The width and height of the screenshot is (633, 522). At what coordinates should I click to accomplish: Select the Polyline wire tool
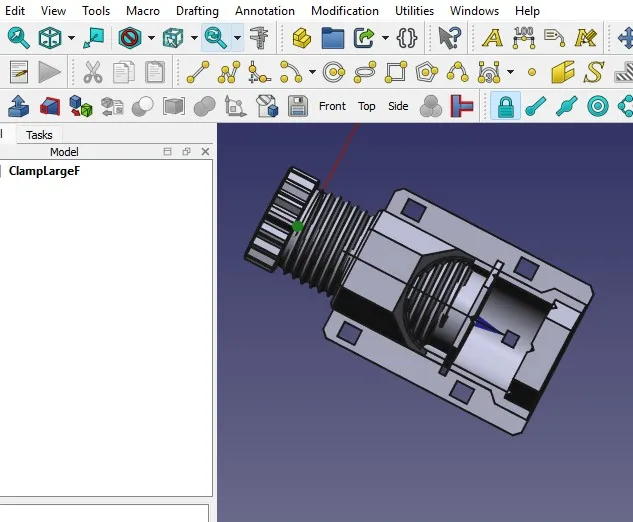pos(229,72)
